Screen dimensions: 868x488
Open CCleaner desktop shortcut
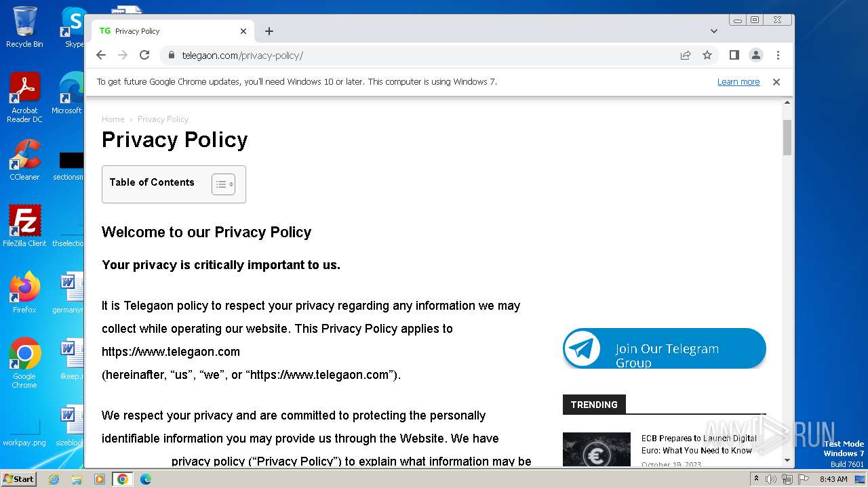click(x=24, y=160)
